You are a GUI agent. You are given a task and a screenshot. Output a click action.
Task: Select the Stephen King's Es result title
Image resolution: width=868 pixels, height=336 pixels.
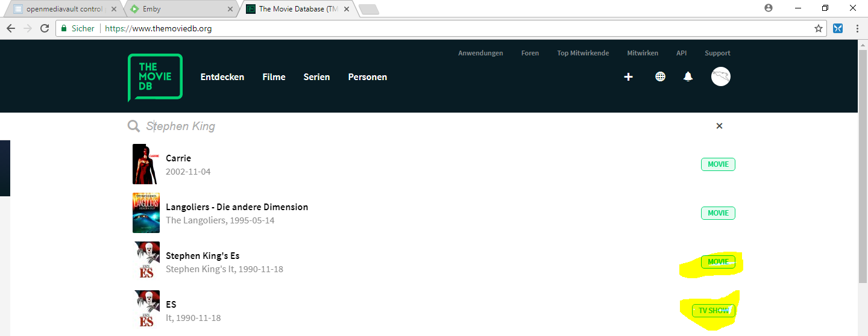point(203,256)
